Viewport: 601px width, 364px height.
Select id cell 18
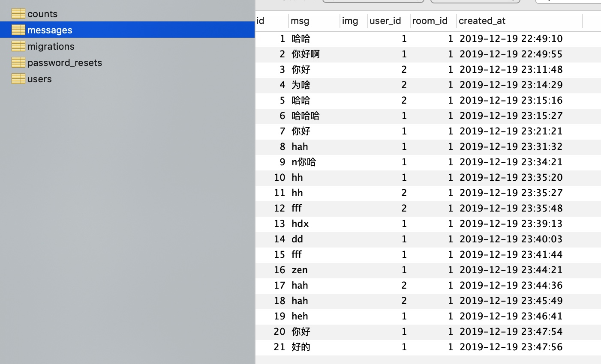[279, 301]
